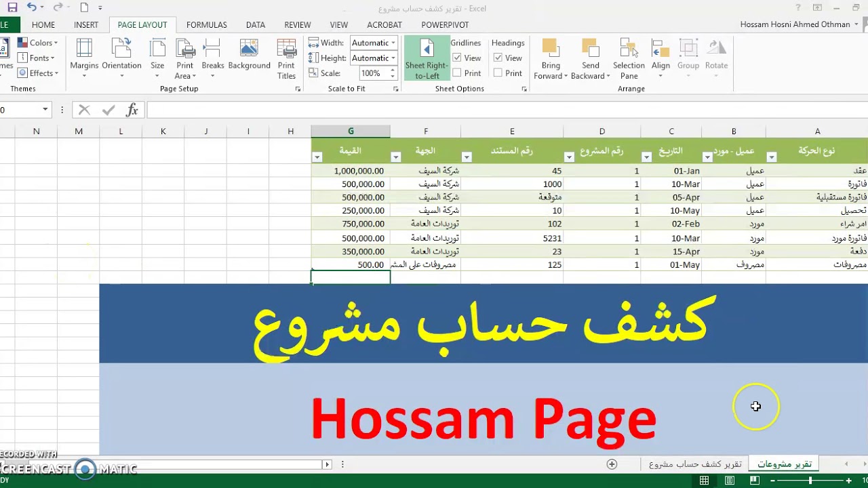Open the Orientation menu
The width and height of the screenshot is (868, 488).
121,58
